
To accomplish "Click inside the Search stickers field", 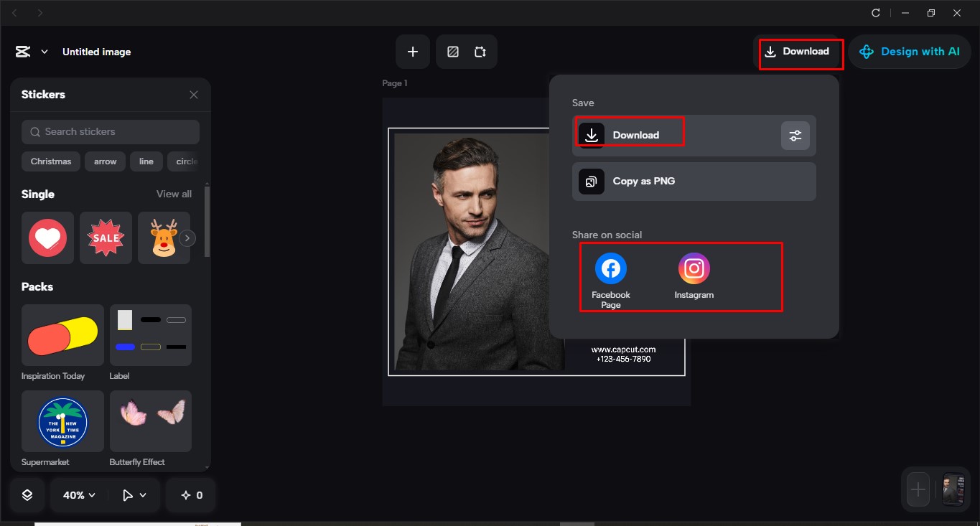I will (110, 131).
